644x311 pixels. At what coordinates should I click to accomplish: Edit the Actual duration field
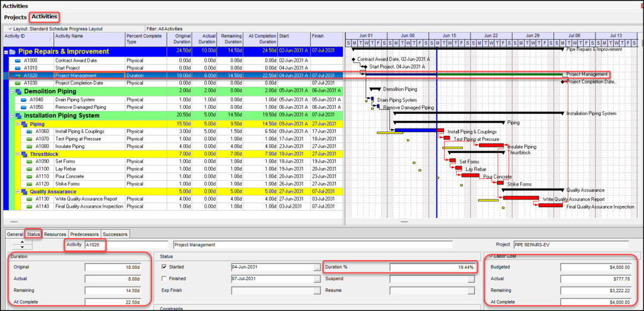[113, 279]
